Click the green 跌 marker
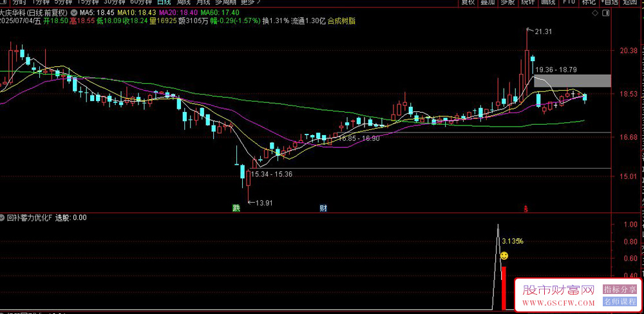Viewport: 644px width, 314px height. click(236, 208)
